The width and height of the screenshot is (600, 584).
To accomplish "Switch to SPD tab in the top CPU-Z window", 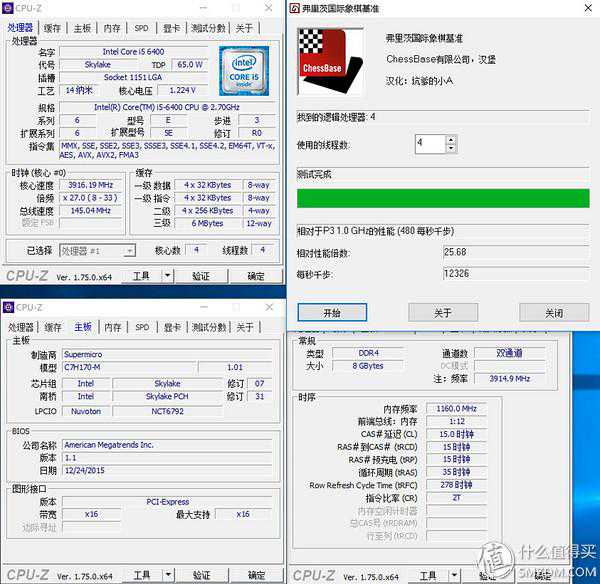I will point(142,28).
